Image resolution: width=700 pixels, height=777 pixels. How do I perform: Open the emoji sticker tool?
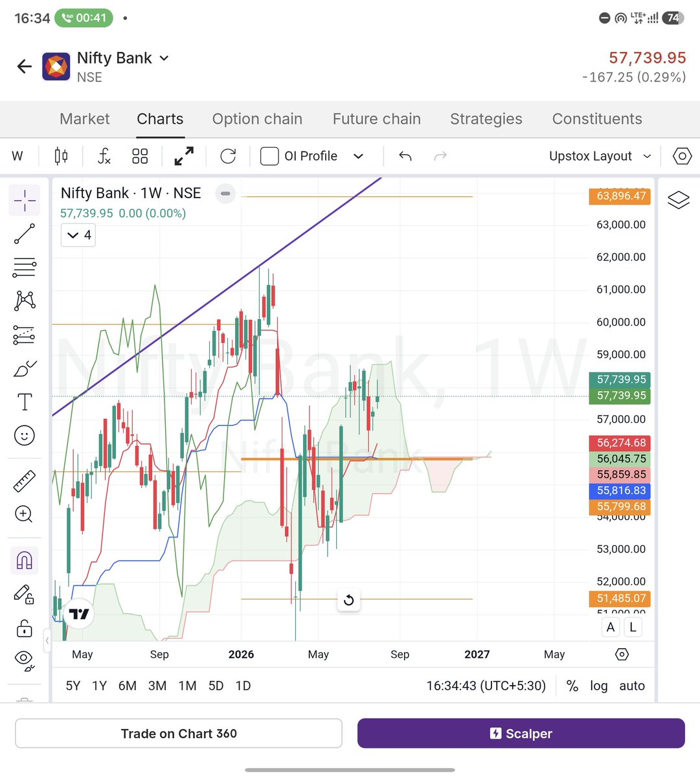click(25, 436)
